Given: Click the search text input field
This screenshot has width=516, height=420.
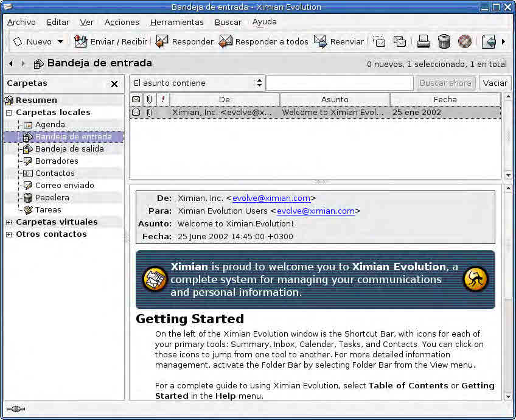Looking at the screenshot, I should tap(340, 83).
